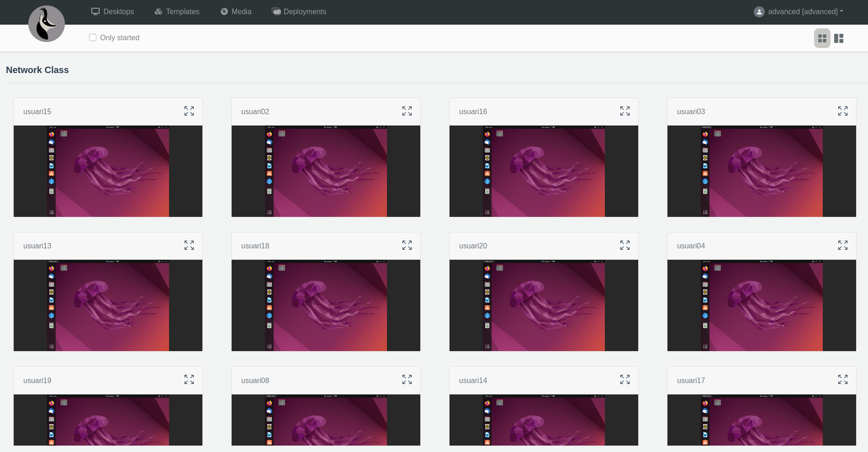Enable the Only started checkbox
This screenshot has width=868, height=452.
(x=93, y=37)
